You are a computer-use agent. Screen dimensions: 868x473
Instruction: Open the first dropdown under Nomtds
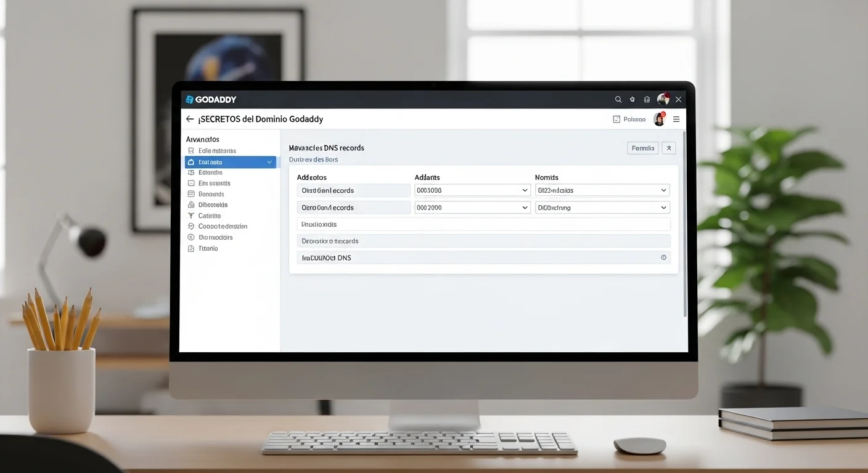[x=602, y=190]
